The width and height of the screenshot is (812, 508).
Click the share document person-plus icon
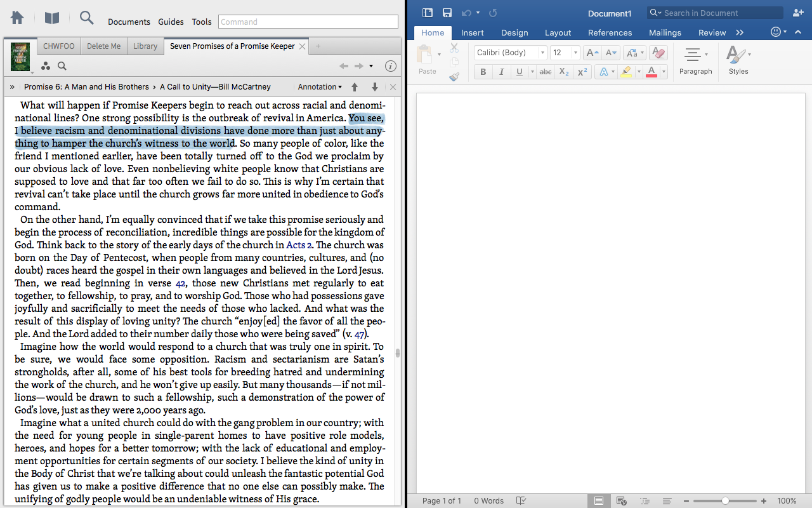(797, 13)
